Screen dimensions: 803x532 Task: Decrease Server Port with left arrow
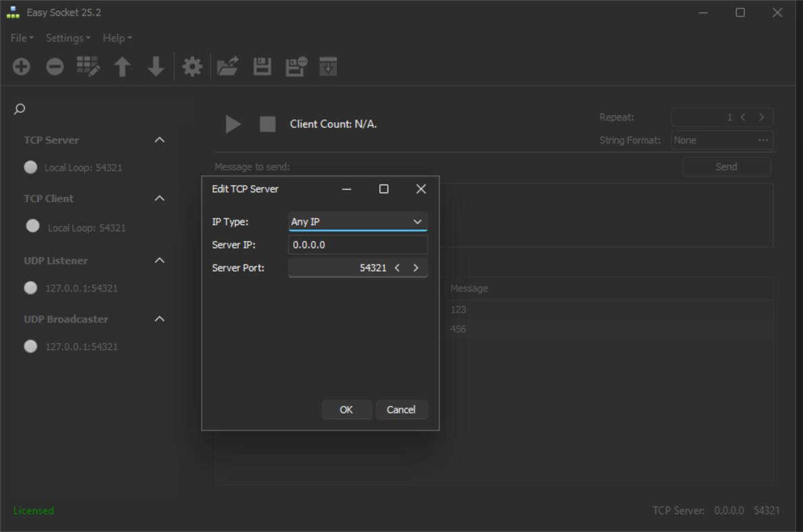(397, 268)
